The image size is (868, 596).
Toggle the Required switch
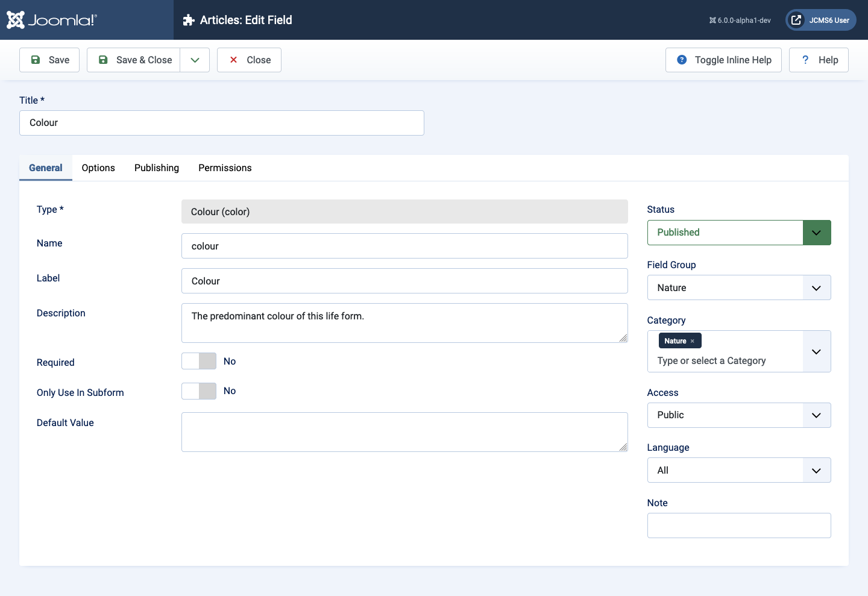(199, 361)
